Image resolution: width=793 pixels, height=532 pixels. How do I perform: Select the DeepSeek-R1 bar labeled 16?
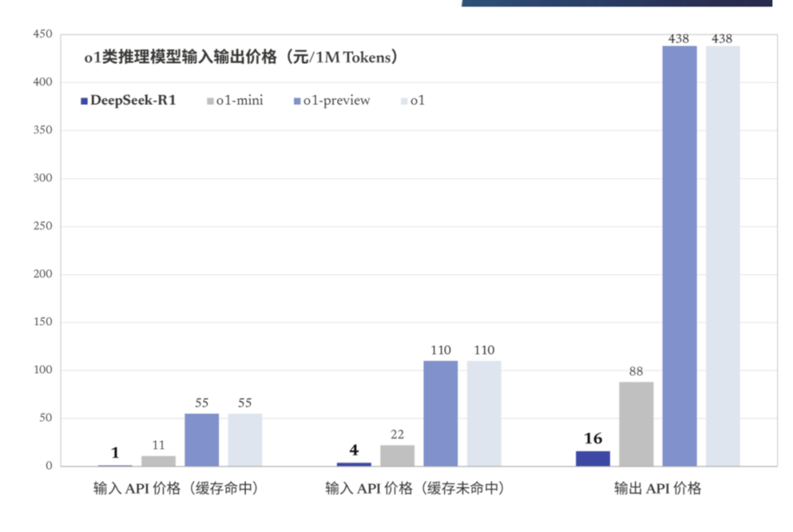coord(593,458)
